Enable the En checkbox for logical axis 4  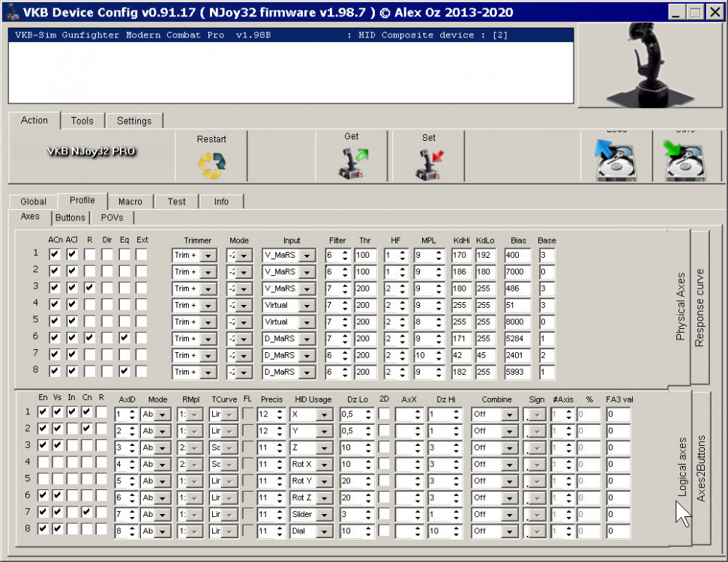coord(43,463)
